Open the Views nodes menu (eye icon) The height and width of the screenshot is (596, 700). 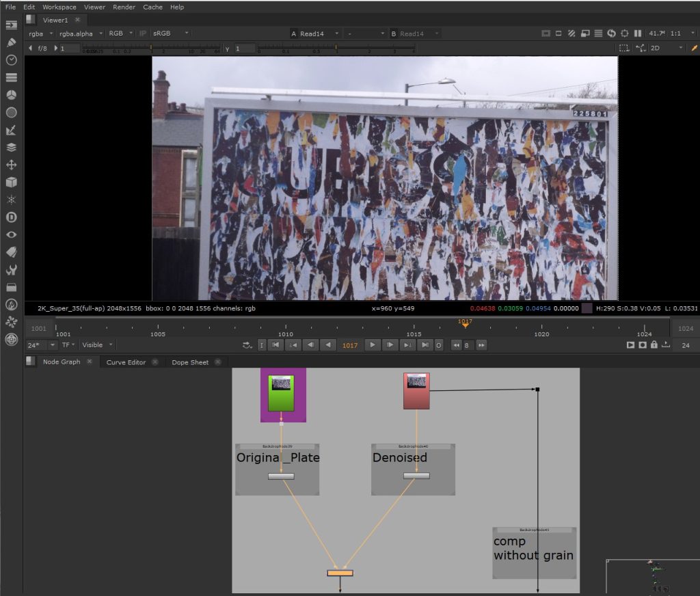click(11, 235)
